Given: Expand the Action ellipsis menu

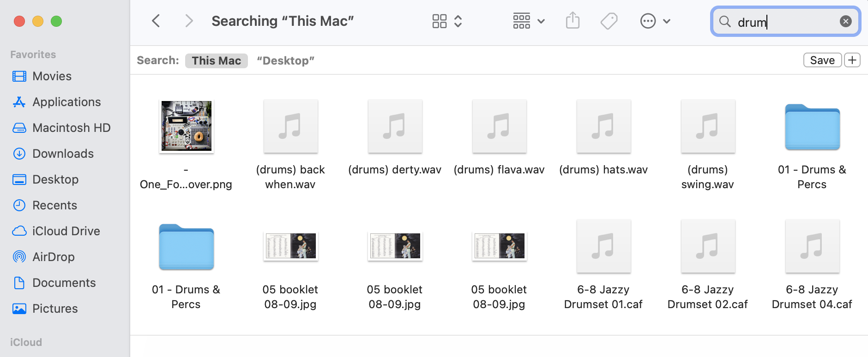Looking at the screenshot, I should 655,21.
